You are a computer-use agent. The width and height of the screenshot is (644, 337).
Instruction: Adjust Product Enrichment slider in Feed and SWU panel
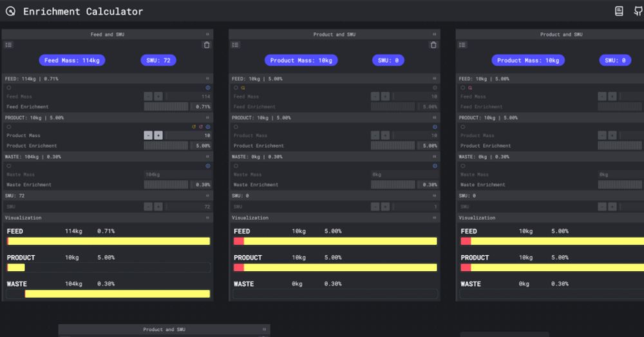[x=166, y=146]
